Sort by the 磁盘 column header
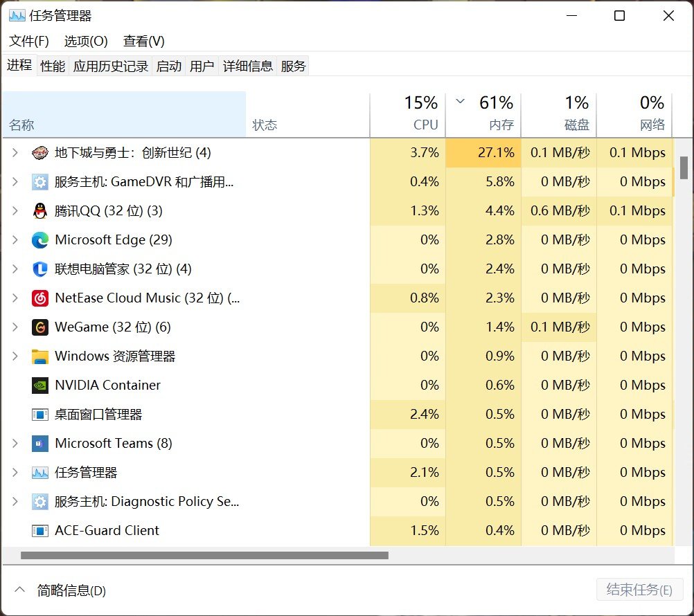This screenshot has height=616, width=694. coord(559,114)
